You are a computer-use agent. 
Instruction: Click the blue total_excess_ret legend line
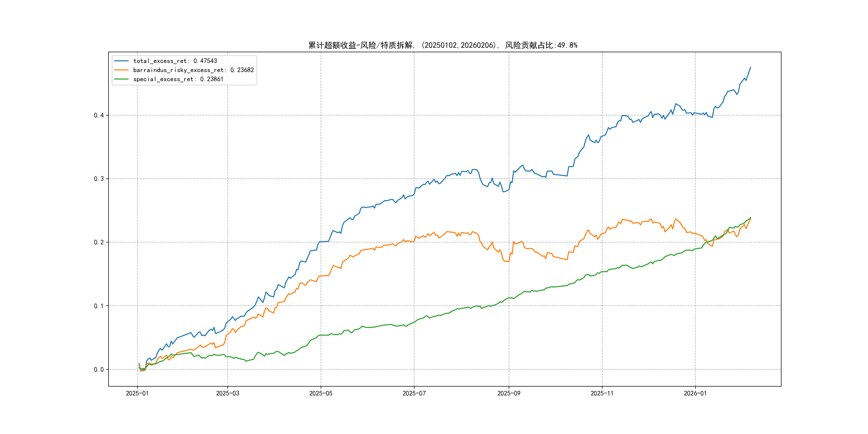coord(121,61)
